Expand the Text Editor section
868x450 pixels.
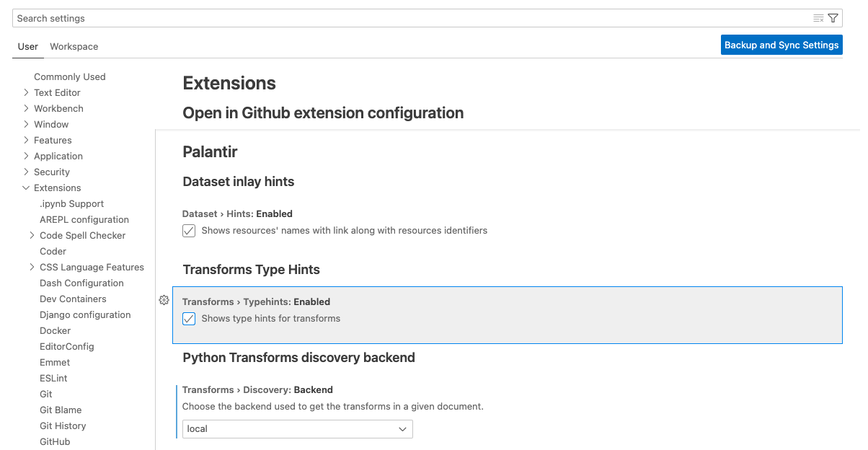26,92
